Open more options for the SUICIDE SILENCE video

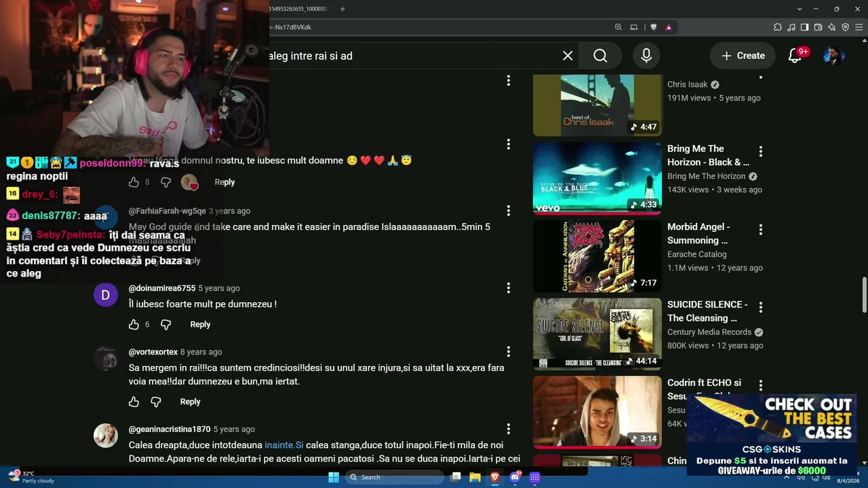pyautogui.click(x=760, y=307)
